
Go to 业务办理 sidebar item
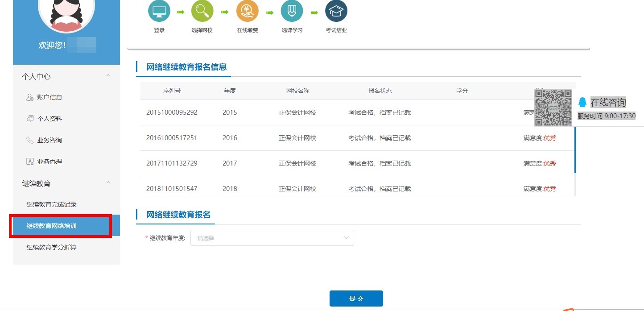[x=49, y=162]
